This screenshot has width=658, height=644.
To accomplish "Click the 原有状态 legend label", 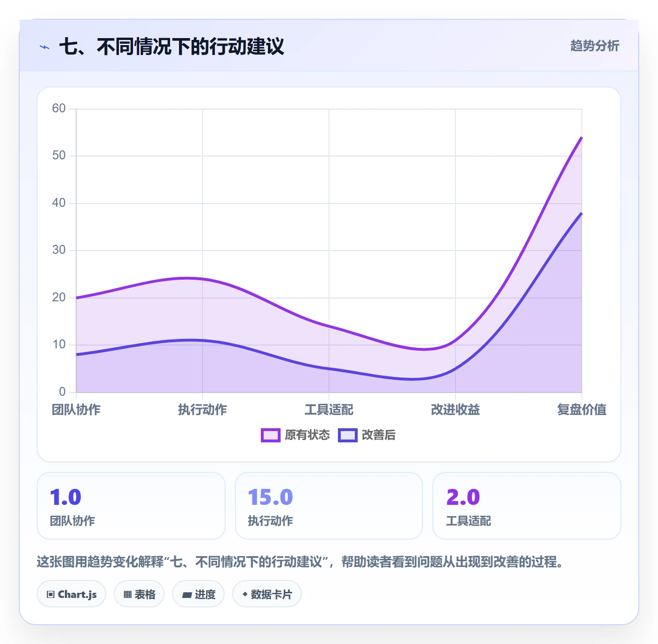I will 307,435.
